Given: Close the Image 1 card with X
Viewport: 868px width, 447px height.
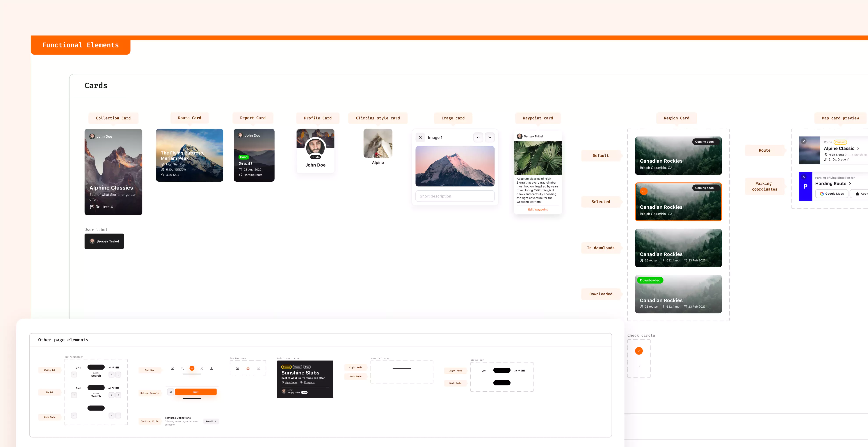Looking at the screenshot, I should (x=420, y=137).
